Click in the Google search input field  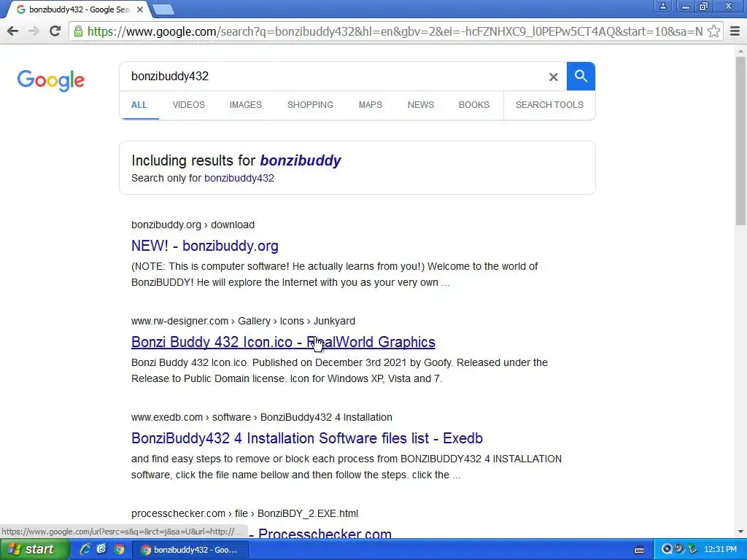pos(333,76)
